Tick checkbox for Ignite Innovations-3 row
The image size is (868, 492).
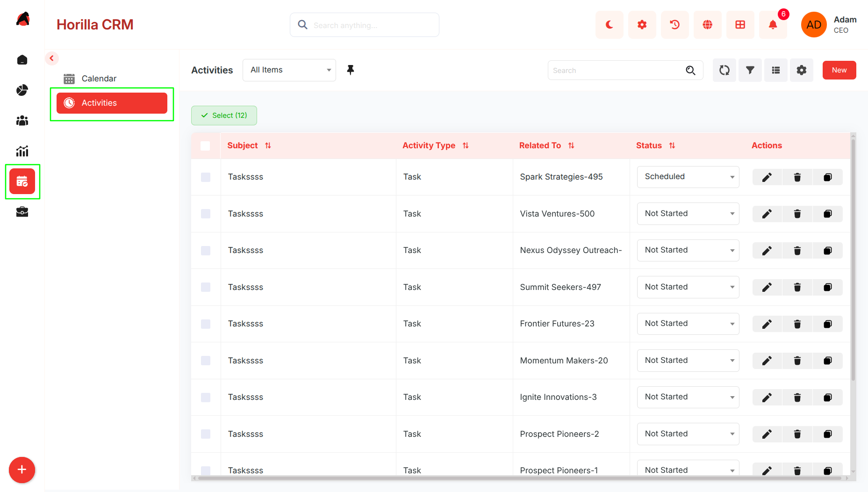206,398
